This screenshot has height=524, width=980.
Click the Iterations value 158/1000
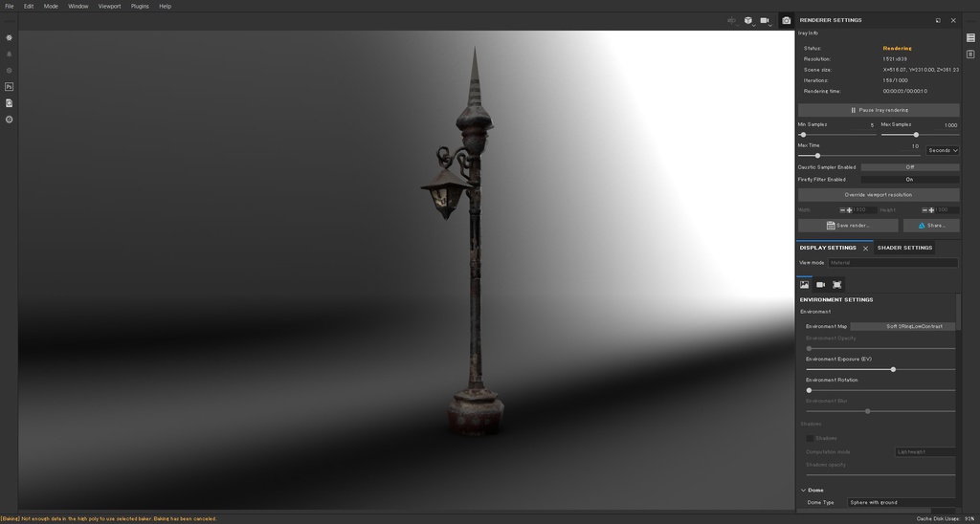click(895, 80)
